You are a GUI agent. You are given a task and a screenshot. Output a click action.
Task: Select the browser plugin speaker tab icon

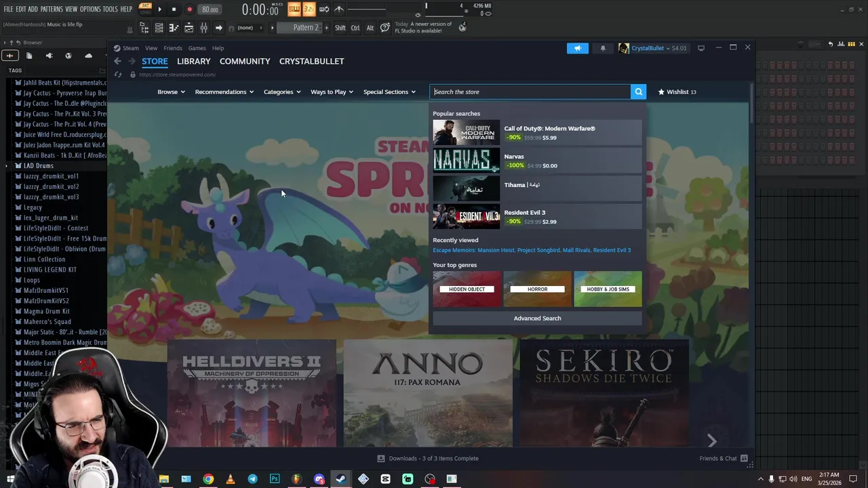pos(49,56)
